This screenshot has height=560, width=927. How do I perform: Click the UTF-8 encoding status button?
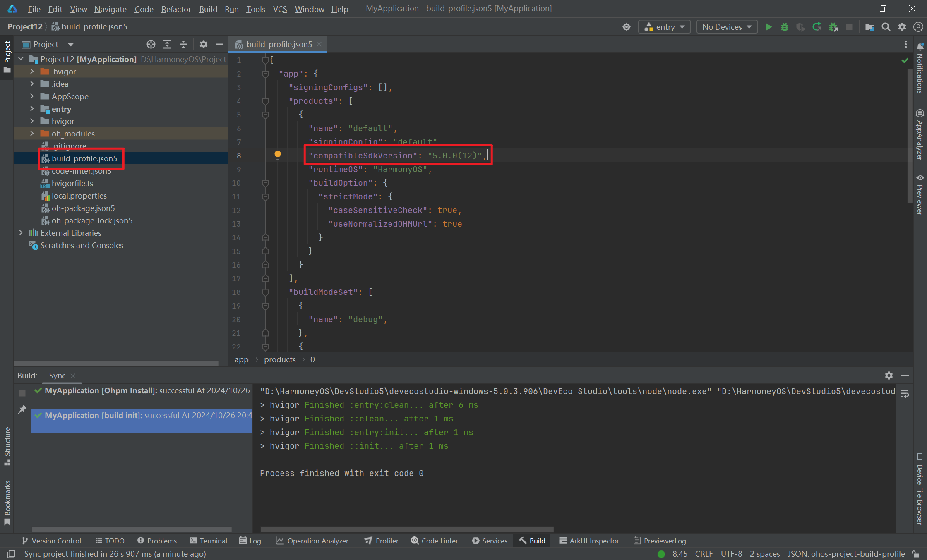coord(731,554)
